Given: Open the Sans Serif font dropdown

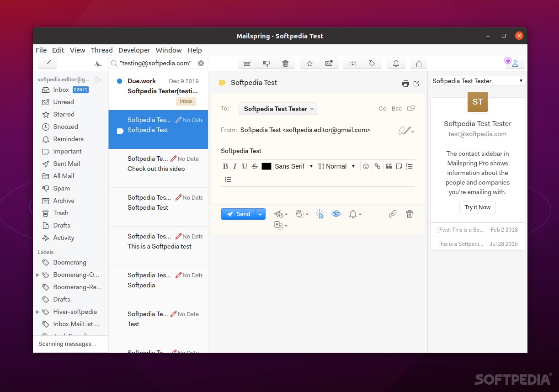Looking at the screenshot, I should [294, 166].
